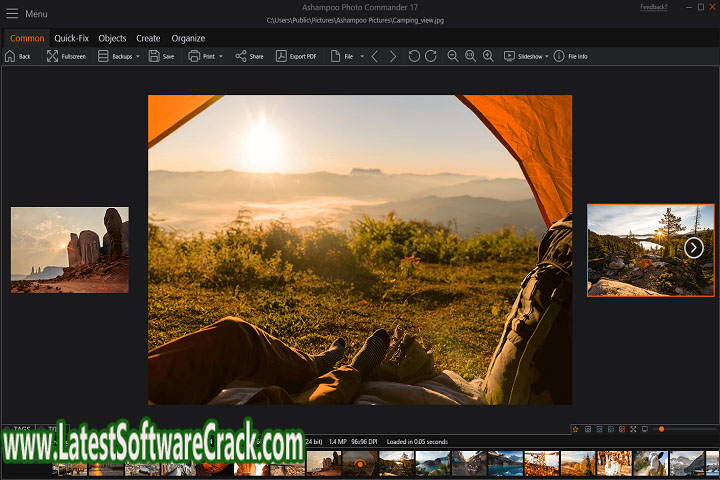Adjust the thumbnail size slider
720x480 pixels.
[x=661, y=429]
